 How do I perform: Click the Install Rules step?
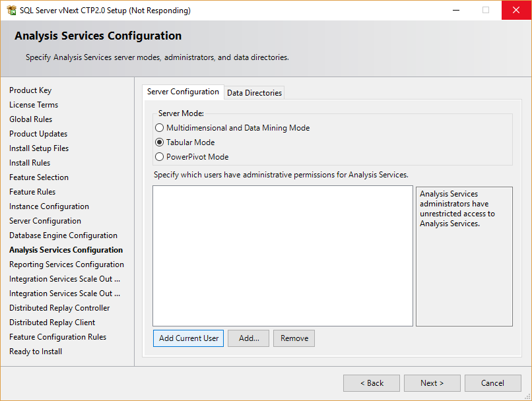[30, 163]
